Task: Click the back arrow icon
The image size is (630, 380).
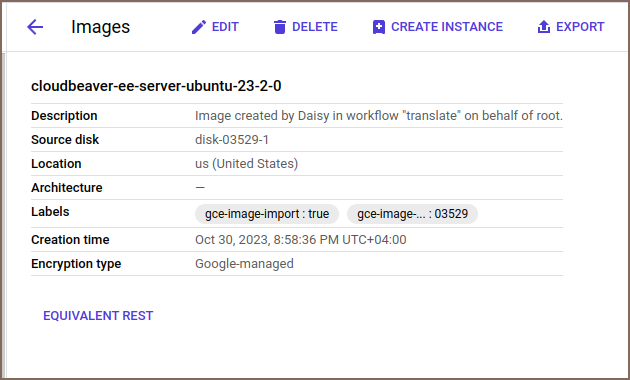Action: [35, 27]
